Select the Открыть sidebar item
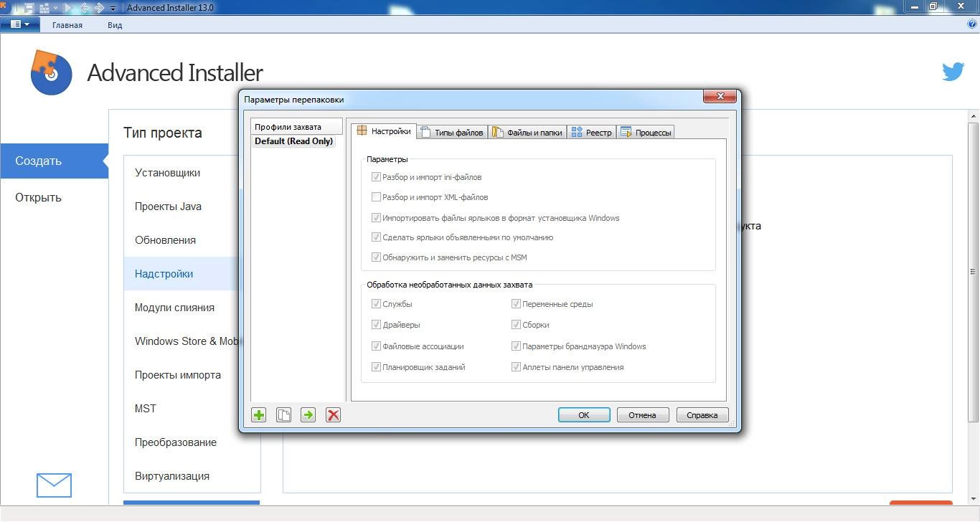Viewport: 980px width, 522px height. tap(54, 197)
